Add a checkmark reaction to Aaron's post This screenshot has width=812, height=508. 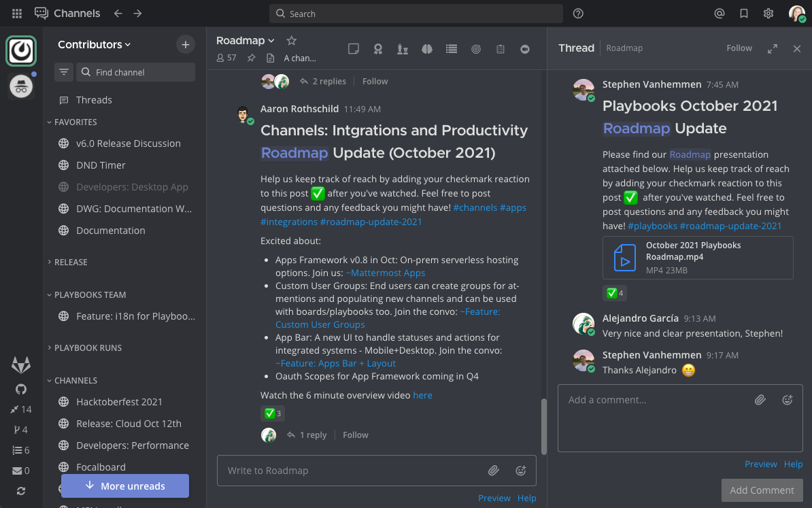(x=273, y=413)
